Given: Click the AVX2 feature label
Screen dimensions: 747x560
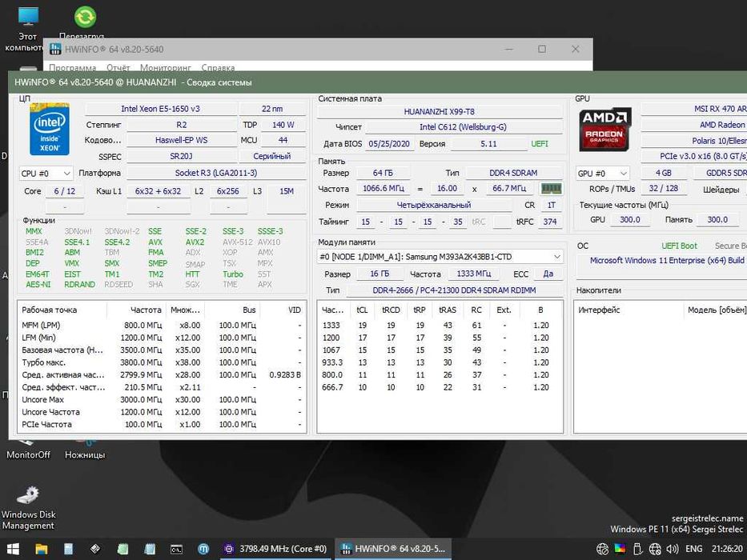Looking at the screenshot, I should 195,242.
